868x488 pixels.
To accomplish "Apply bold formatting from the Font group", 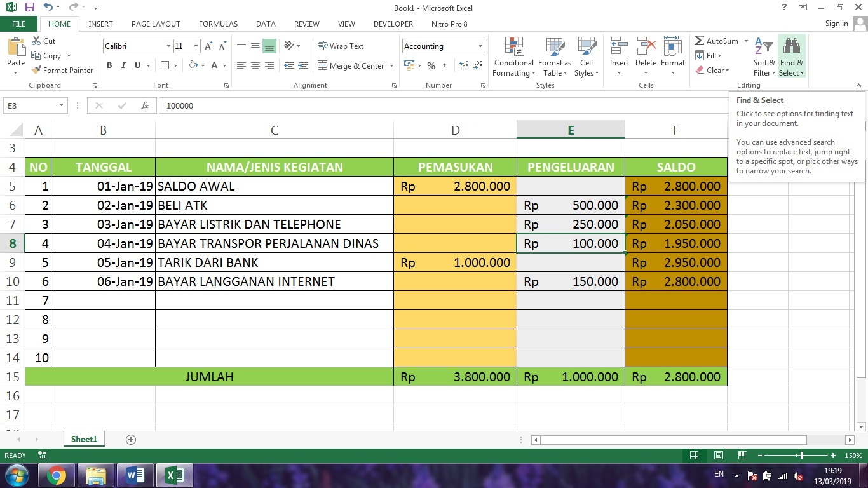I will (x=109, y=65).
